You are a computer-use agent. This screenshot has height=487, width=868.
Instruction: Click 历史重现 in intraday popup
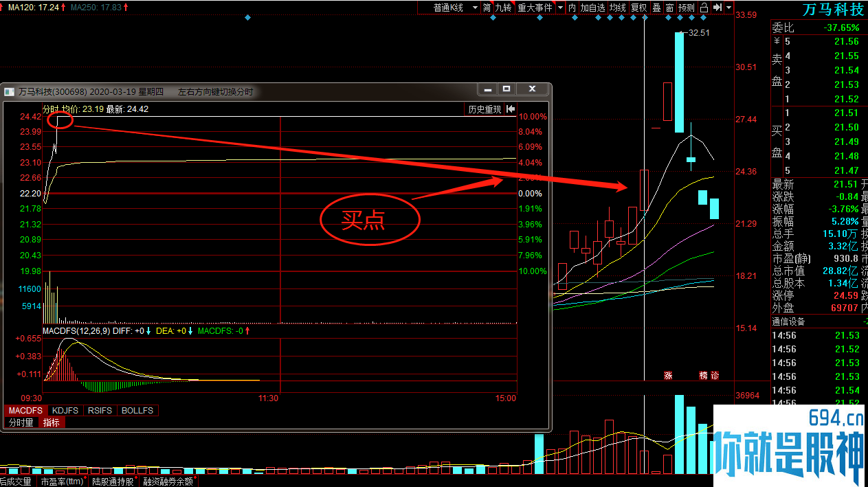[485, 109]
